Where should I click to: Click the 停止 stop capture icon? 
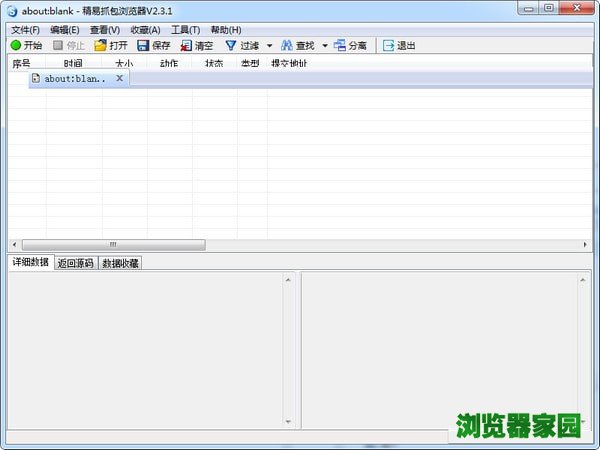[58, 46]
